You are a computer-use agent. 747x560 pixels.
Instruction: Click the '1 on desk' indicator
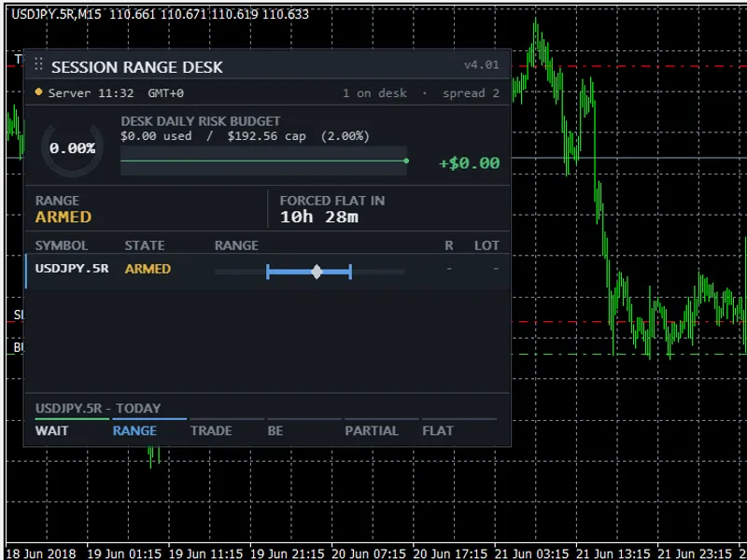click(375, 92)
